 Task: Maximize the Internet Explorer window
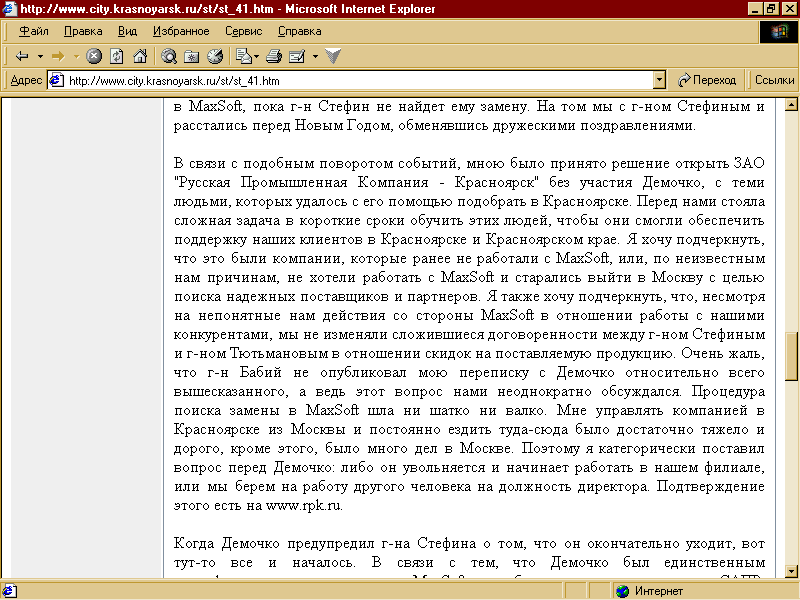[771, 9]
